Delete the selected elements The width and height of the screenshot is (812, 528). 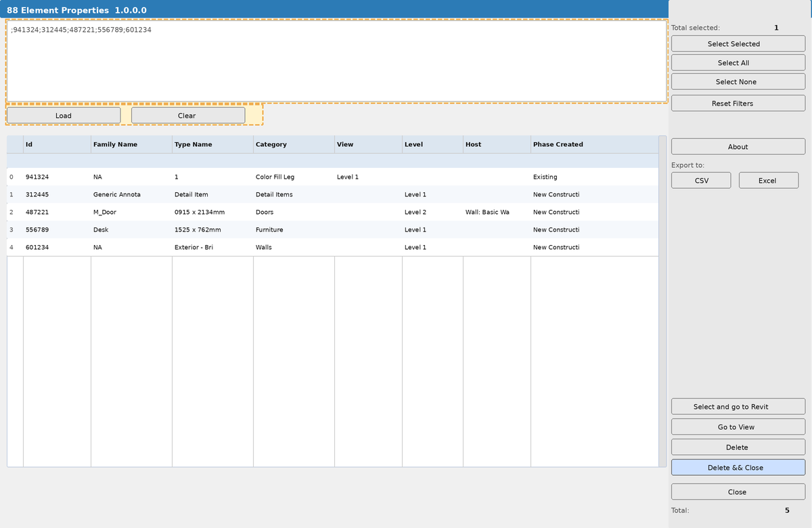click(738, 447)
